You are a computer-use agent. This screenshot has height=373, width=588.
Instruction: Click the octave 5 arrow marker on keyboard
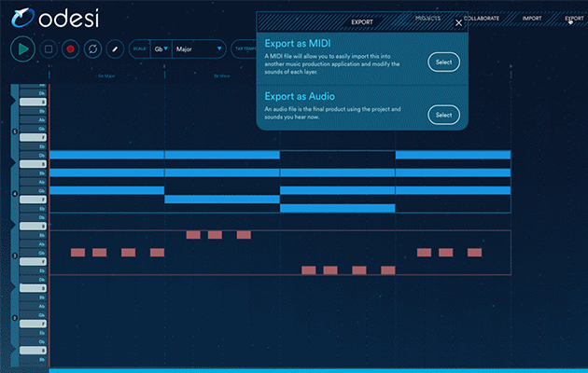(x=14, y=131)
